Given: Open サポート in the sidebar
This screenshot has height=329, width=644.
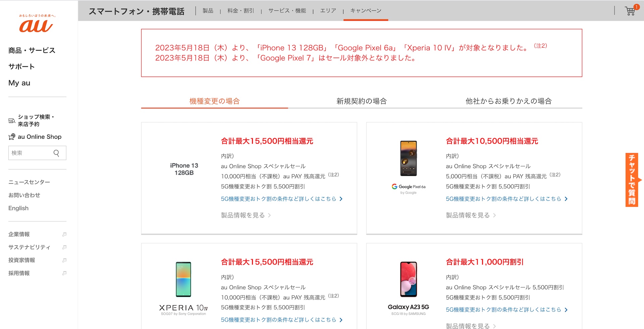Looking at the screenshot, I should tap(21, 66).
